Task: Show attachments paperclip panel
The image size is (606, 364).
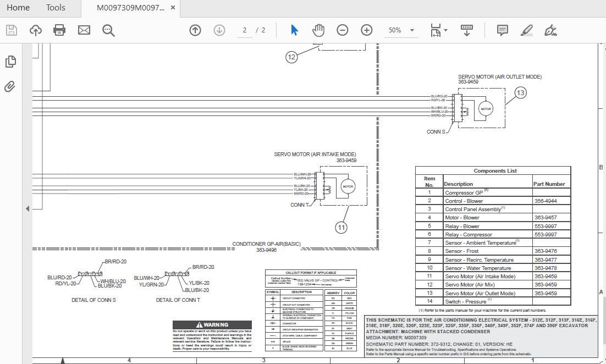Action: click(10, 86)
